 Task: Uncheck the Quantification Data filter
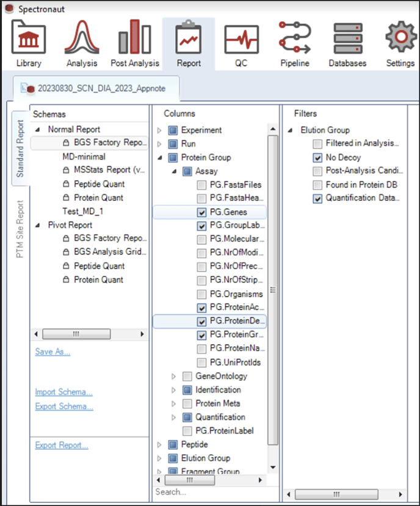pyautogui.click(x=317, y=198)
